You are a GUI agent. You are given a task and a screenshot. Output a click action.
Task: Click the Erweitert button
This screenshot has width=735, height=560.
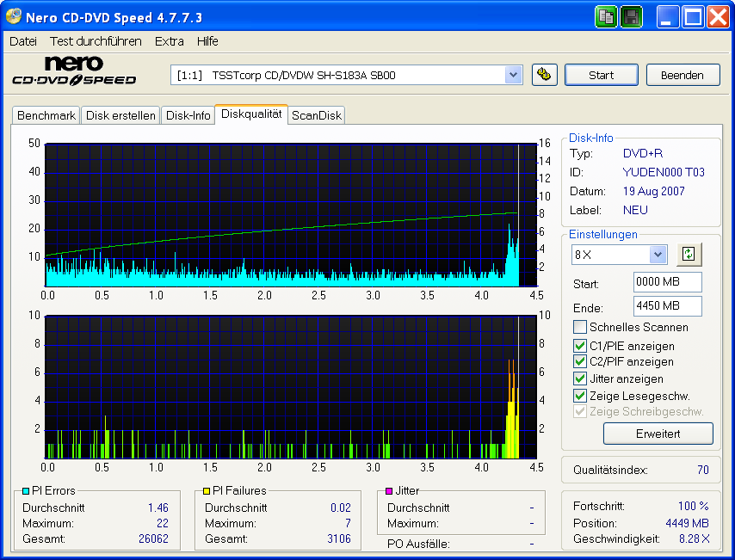658,434
